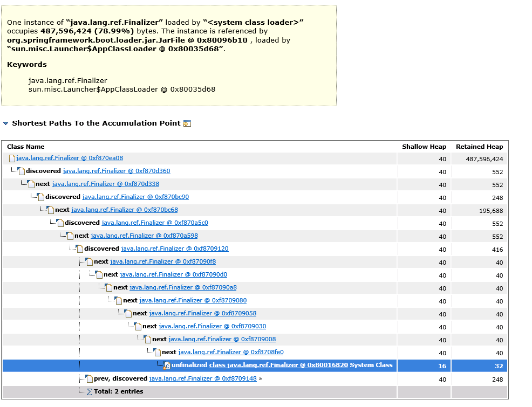
Task: Expand details under Finalizer @ 0xf8708fe0 row
Action: coord(158,352)
